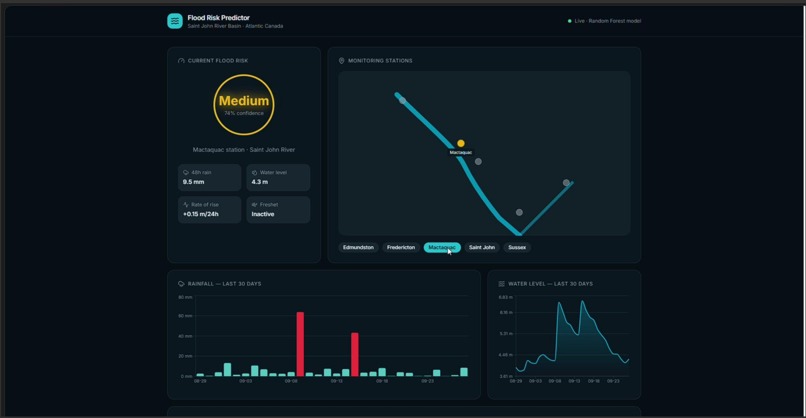
Task: Click the 6.83 m axis label
Action: point(506,297)
